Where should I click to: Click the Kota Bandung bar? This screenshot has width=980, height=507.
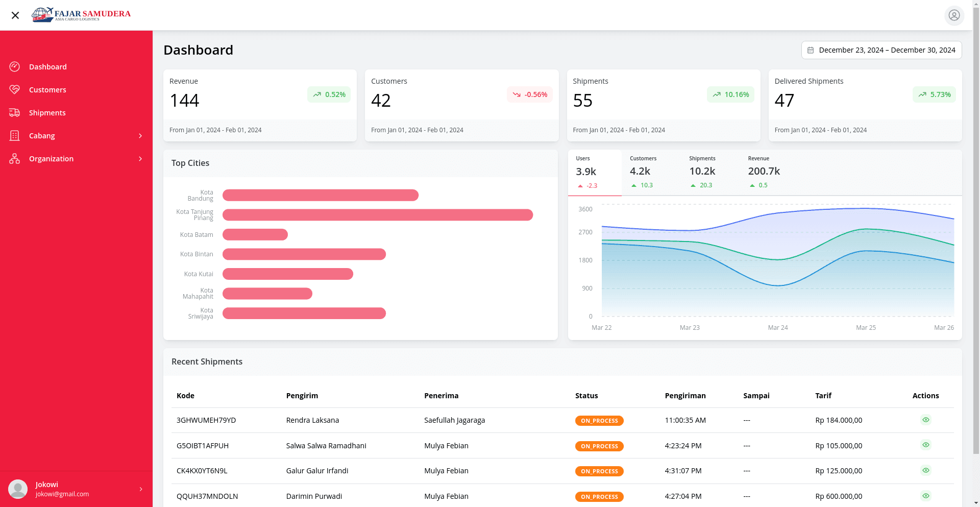pyautogui.click(x=321, y=195)
